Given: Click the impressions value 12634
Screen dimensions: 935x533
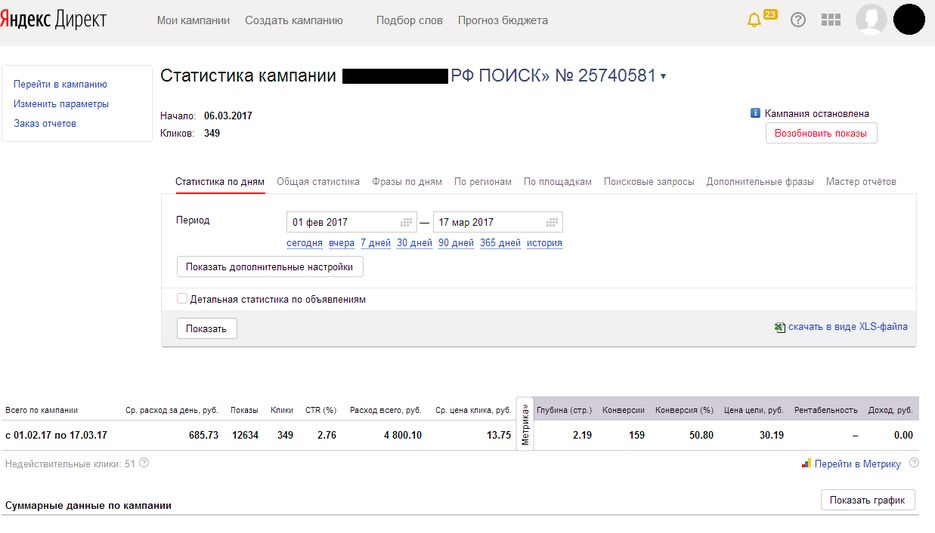Looking at the screenshot, I should [x=245, y=435].
